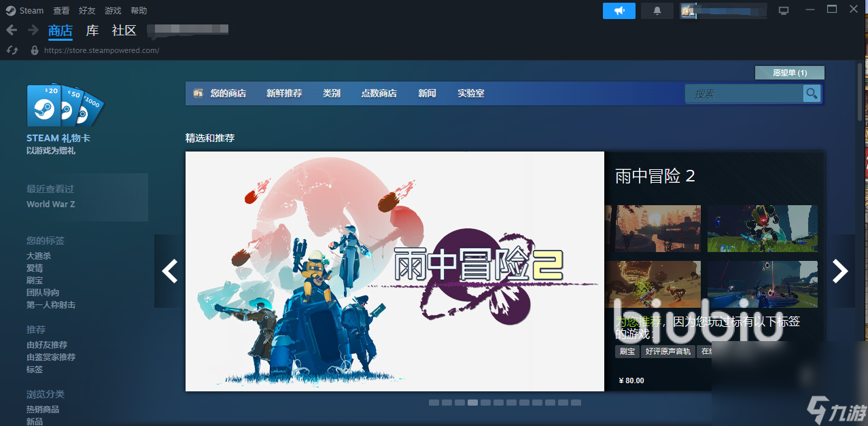Click the search magnifier button
The height and width of the screenshot is (426, 868).
[812, 94]
